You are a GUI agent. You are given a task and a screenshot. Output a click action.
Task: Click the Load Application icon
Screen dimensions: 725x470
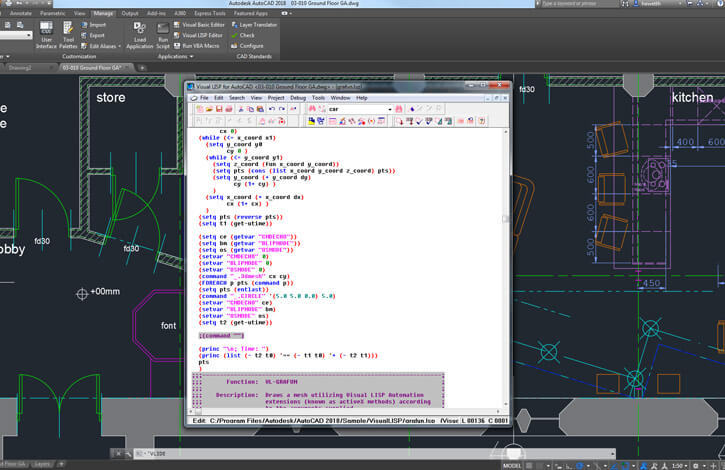click(x=139, y=34)
